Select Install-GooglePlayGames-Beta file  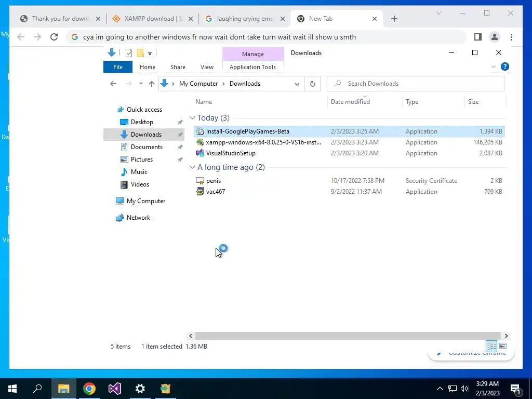[x=349, y=131]
